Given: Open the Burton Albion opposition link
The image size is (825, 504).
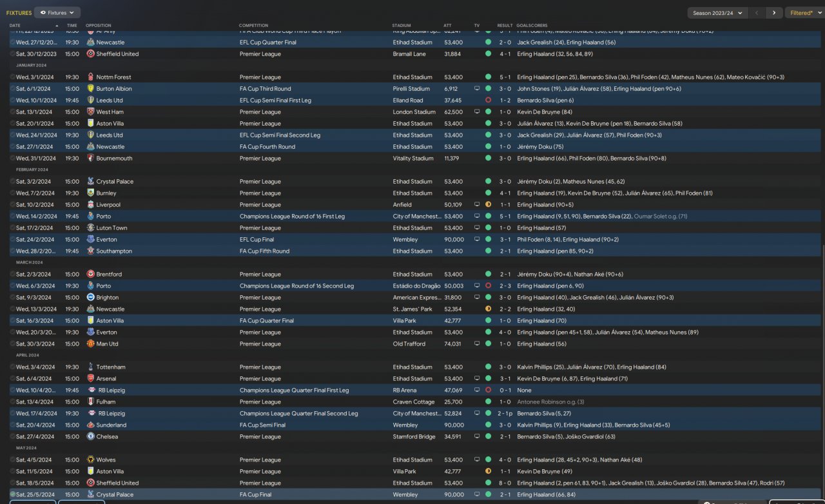Looking at the screenshot, I should pyautogui.click(x=114, y=89).
